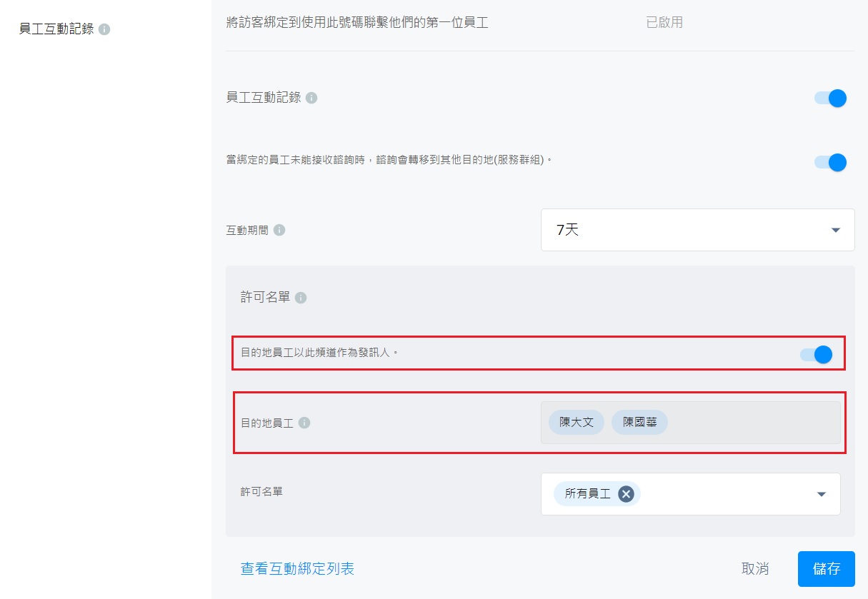Click the 儲存 button
This screenshot has width=868, height=599.
826,569
